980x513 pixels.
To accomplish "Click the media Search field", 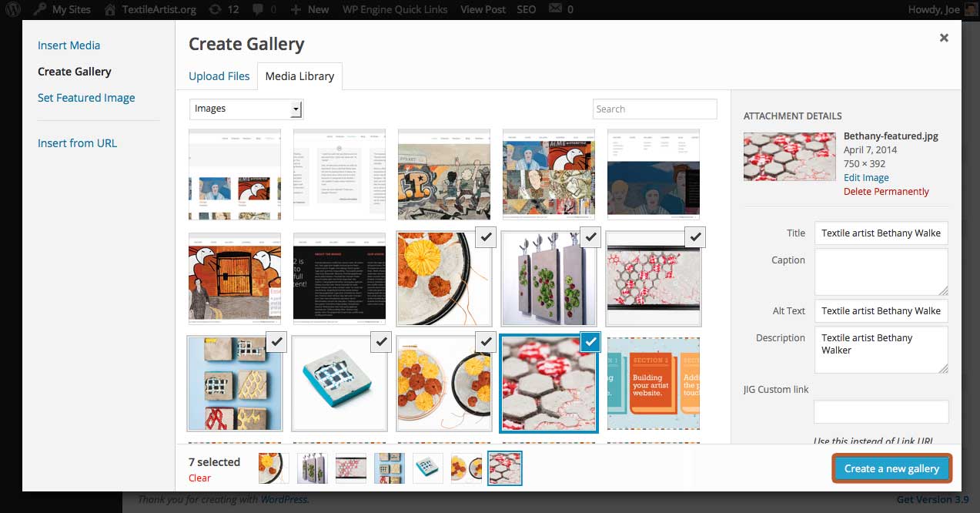I will pos(654,109).
